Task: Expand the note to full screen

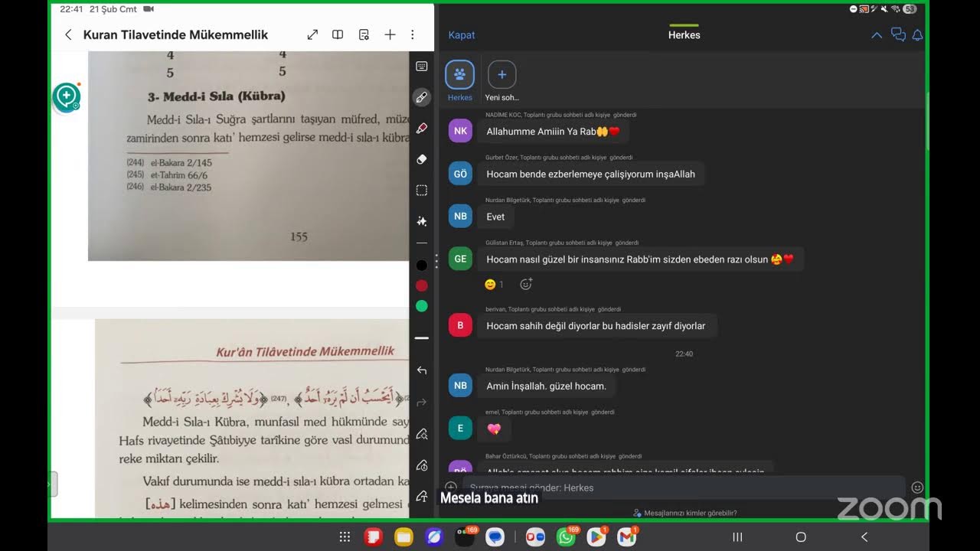Action: (x=312, y=34)
